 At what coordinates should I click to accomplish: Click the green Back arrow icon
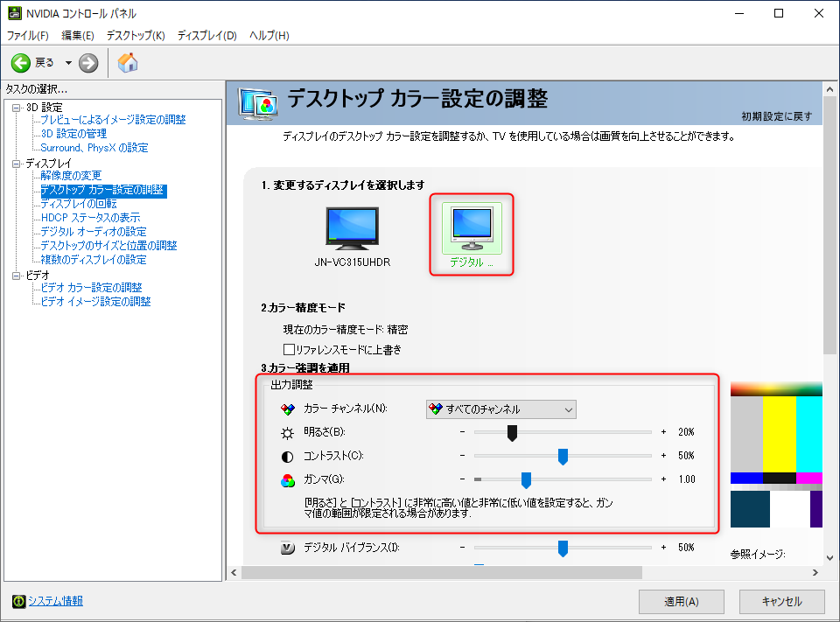pos(21,63)
